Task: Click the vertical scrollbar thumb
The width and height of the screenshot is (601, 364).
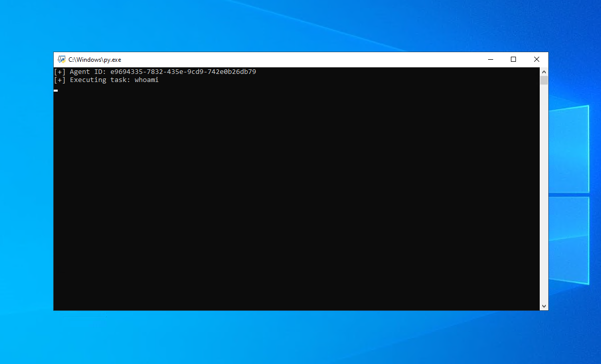Action: point(544,80)
